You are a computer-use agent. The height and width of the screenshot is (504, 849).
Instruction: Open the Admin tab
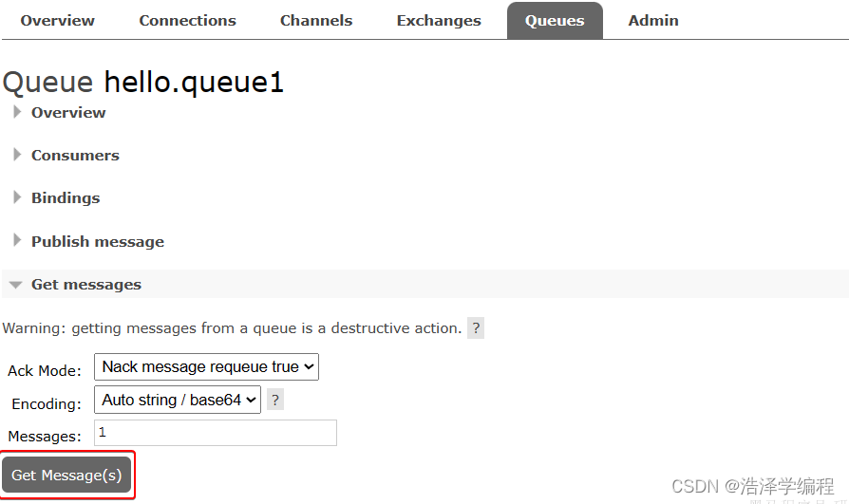click(653, 21)
